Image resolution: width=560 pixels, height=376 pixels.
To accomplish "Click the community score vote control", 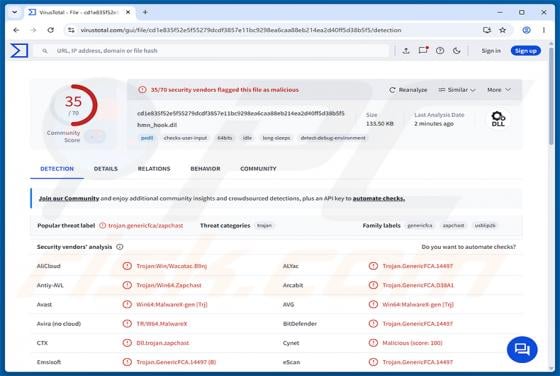I will coord(95,136).
